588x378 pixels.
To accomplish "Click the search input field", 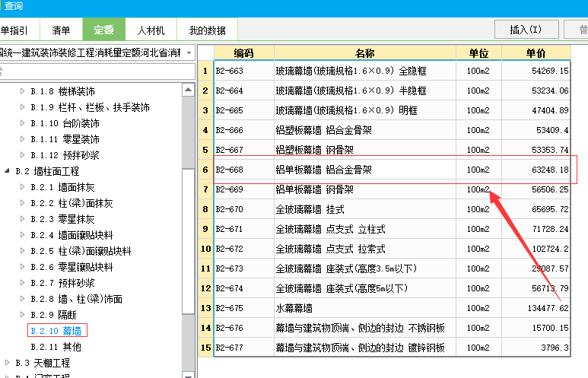I will coord(97,71).
